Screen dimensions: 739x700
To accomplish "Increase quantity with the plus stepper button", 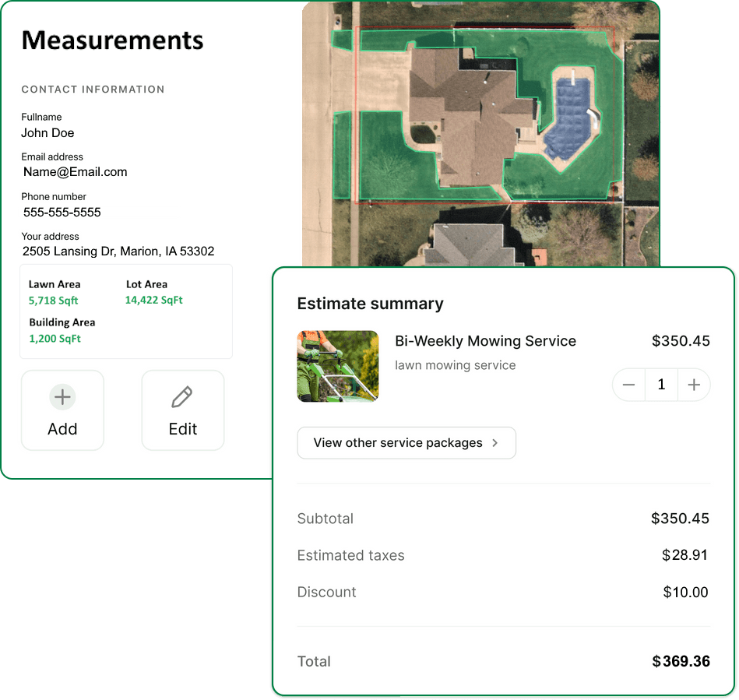I will pos(694,385).
